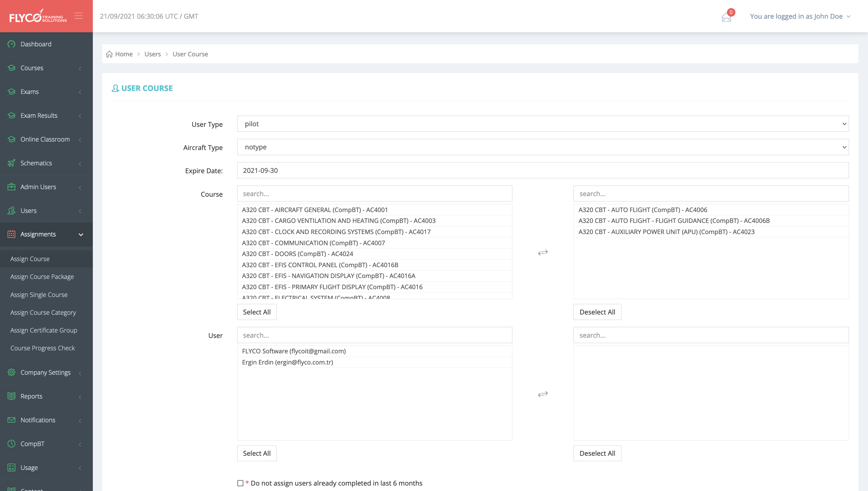868x491 pixels.
Task: Open the notifications envelope icon
Action: pyautogui.click(x=726, y=17)
